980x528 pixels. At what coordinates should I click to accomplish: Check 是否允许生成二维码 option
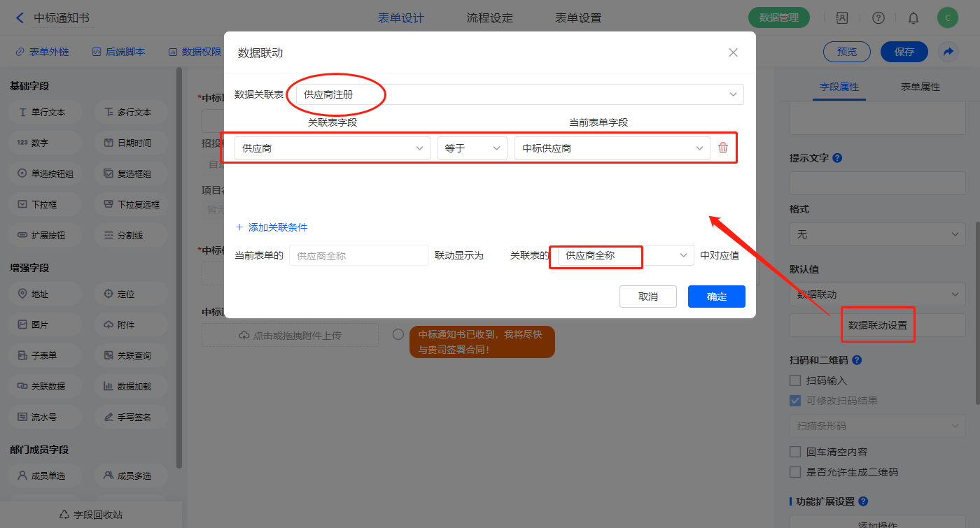pos(795,472)
